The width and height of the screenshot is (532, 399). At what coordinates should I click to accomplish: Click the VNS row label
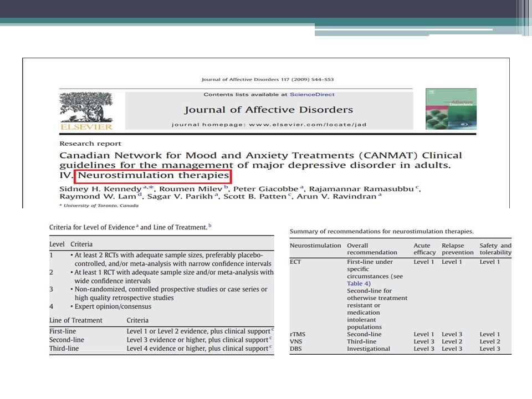point(296,342)
